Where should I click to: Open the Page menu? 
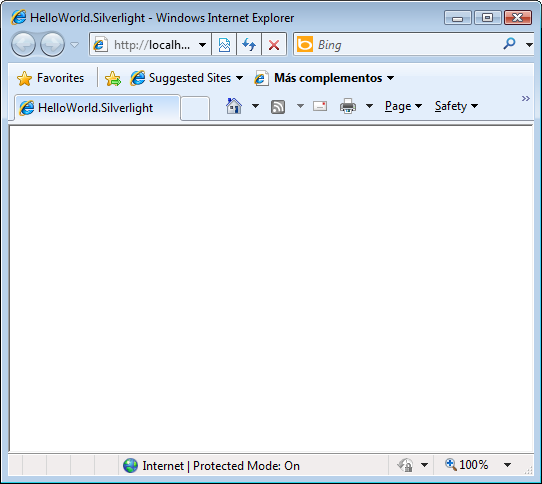click(403, 106)
